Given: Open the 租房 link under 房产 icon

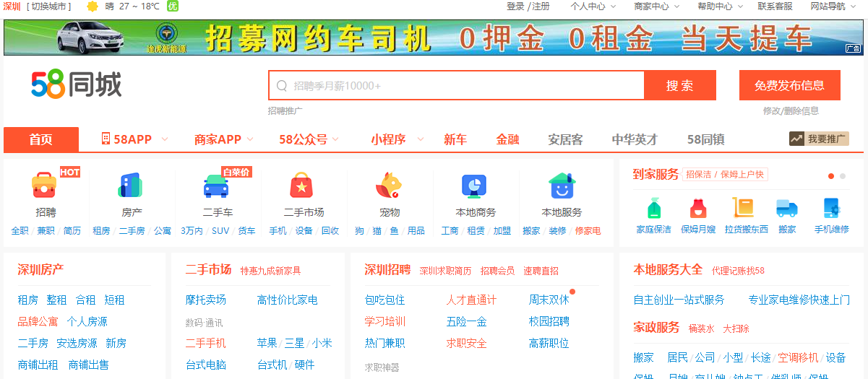Looking at the screenshot, I should point(101,231).
